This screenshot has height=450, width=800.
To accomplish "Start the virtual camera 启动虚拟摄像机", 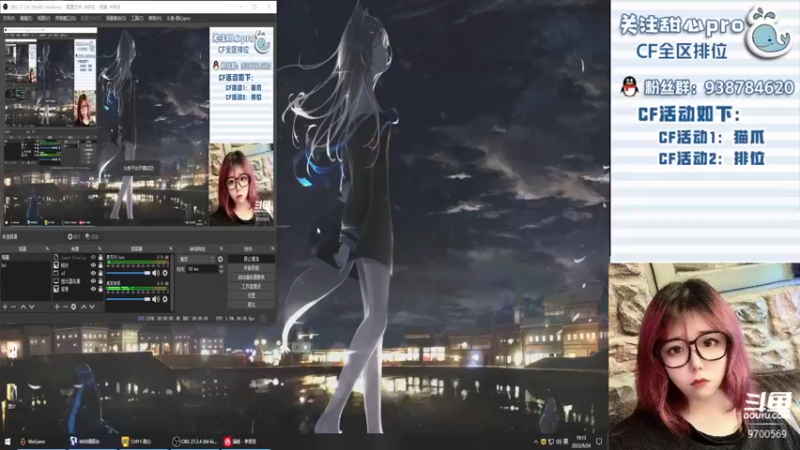I will (x=252, y=277).
